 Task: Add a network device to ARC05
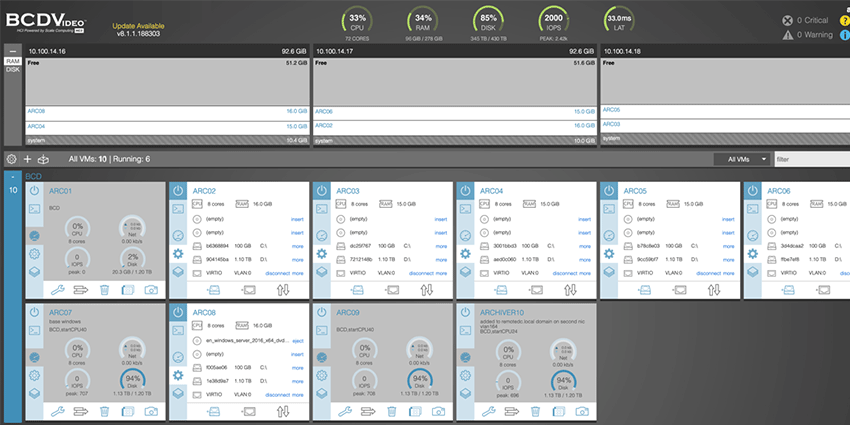click(679, 291)
